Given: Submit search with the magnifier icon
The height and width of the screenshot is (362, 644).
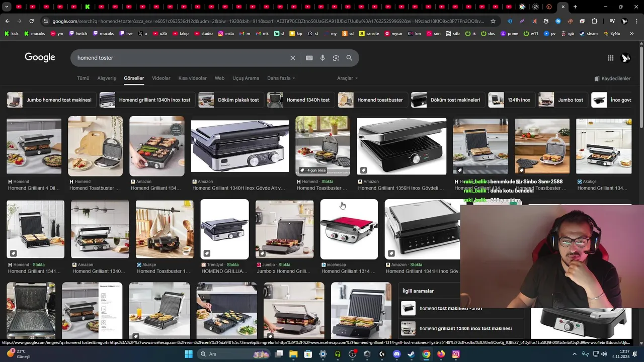Looking at the screenshot, I should [349, 58].
